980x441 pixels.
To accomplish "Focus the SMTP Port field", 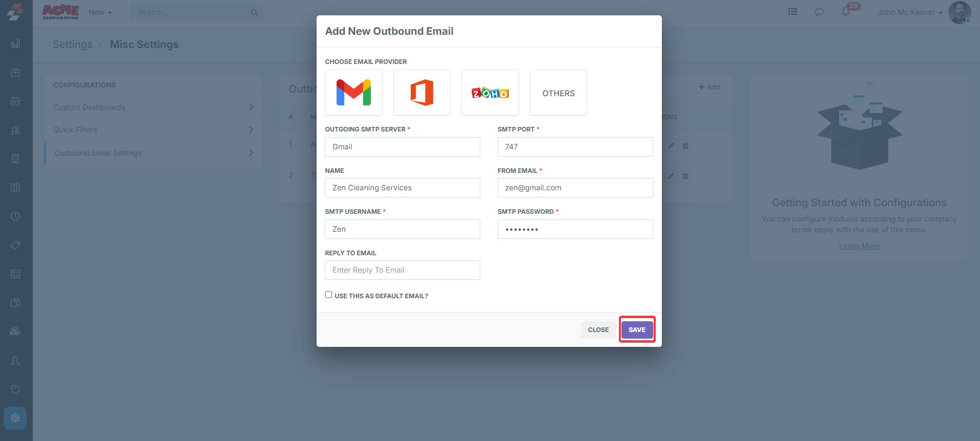I will pos(575,147).
